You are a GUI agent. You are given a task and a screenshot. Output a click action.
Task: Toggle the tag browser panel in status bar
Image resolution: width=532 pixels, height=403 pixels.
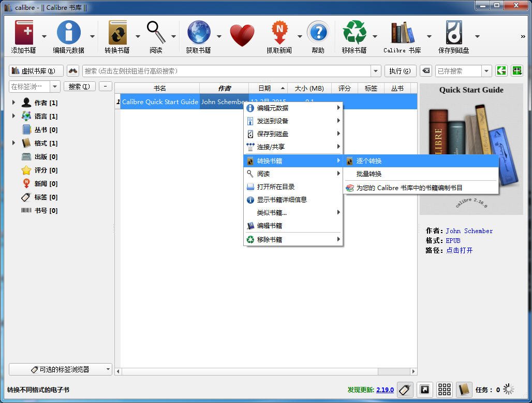pyautogui.click(x=405, y=390)
